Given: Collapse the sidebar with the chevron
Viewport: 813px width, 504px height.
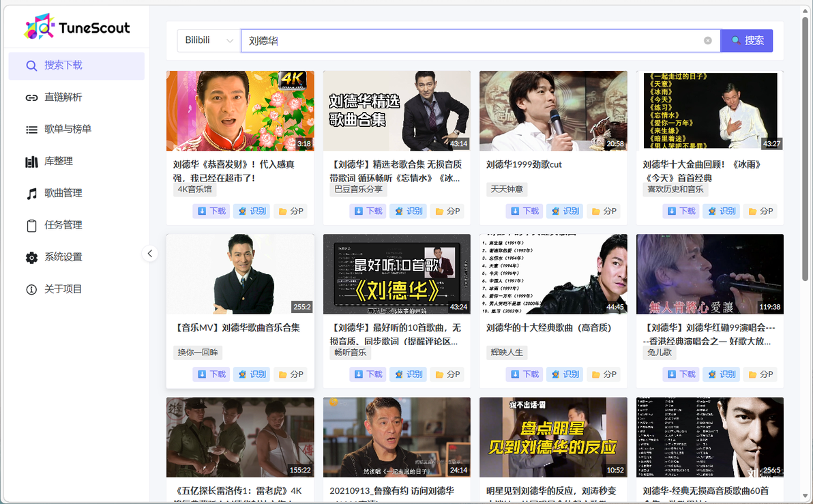Looking at the screenshot, I should click(150, 254).
